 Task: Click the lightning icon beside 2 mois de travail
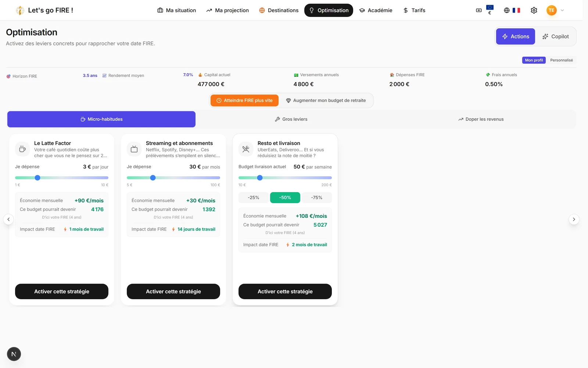(288, 245)
